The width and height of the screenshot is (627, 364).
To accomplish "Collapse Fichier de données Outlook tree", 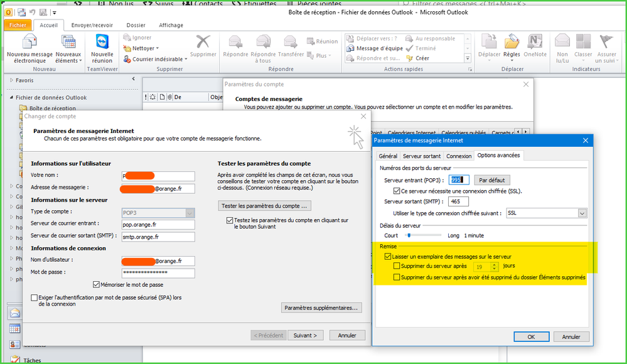I will pos(11,97).
